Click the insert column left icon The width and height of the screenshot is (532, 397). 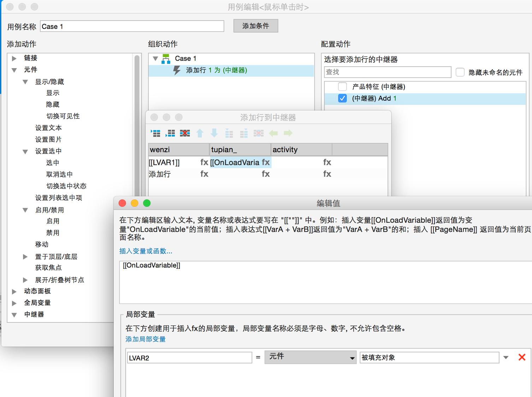click(229, 133)
